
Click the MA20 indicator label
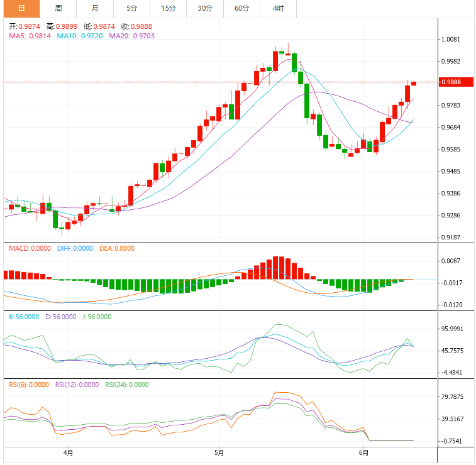click(132, 36)
